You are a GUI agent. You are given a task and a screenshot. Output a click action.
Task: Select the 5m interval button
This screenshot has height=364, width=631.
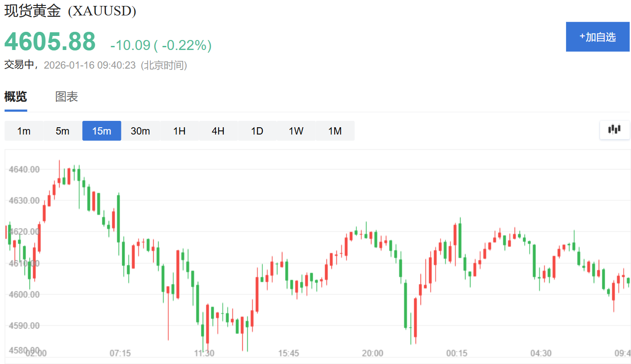coord(63,131)
